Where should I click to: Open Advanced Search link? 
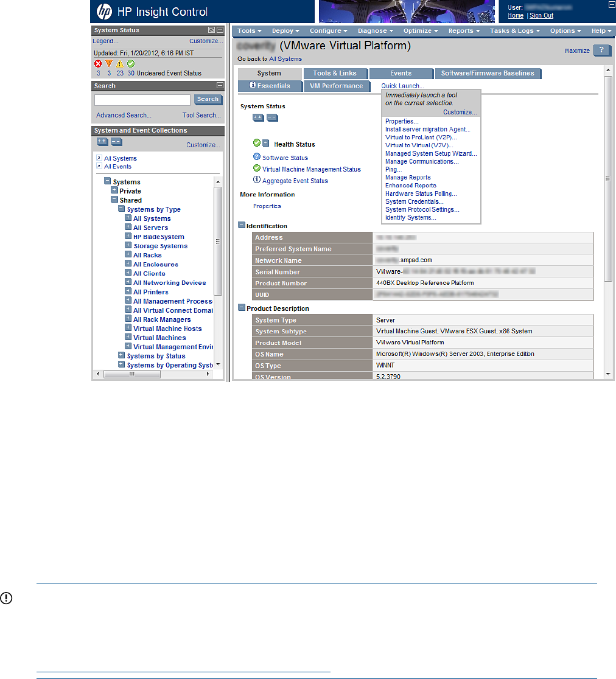[x=124, y=115]
